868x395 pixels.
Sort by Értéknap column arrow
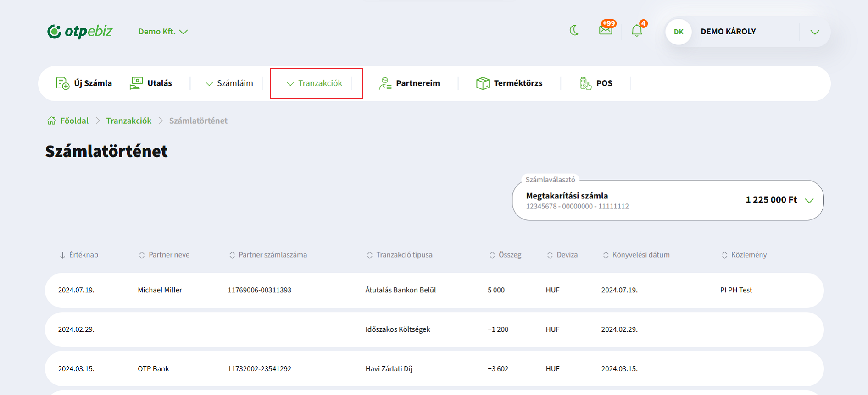(62, 255)
